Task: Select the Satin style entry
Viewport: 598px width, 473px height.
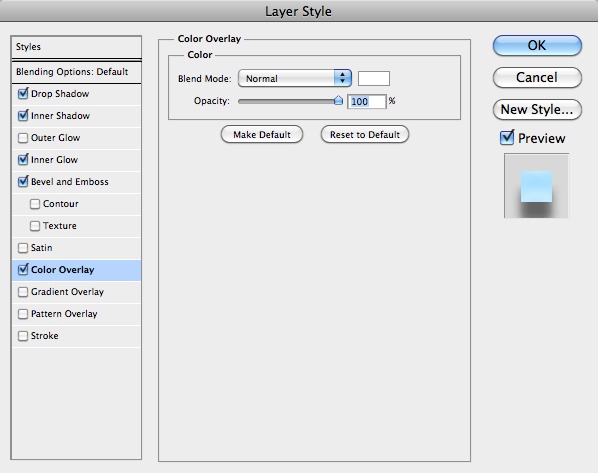Action: (x=76, y=248)
